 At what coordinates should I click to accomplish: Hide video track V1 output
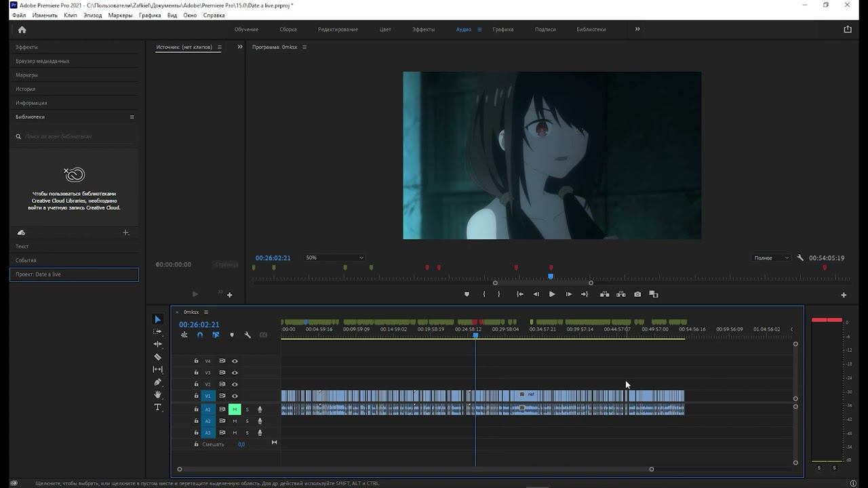click(x=235, y=396)
